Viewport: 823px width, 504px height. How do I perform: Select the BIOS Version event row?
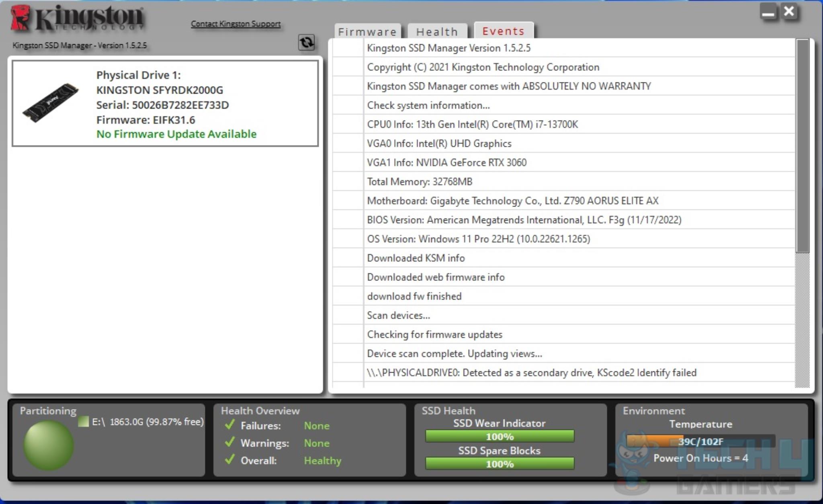pos(563,220)
